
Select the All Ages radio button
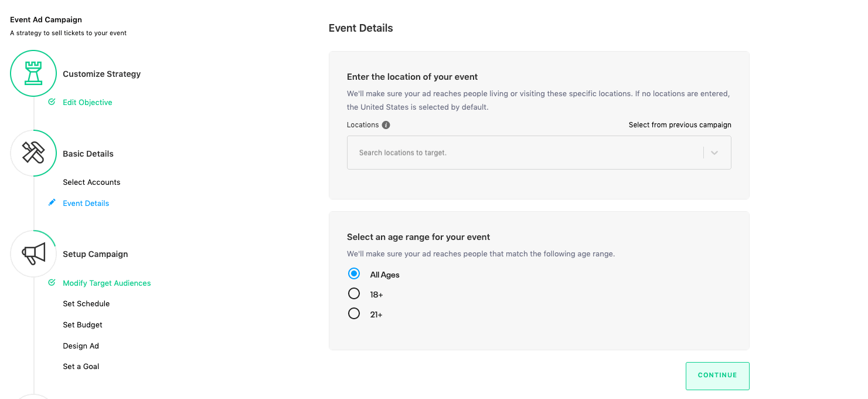354,274
